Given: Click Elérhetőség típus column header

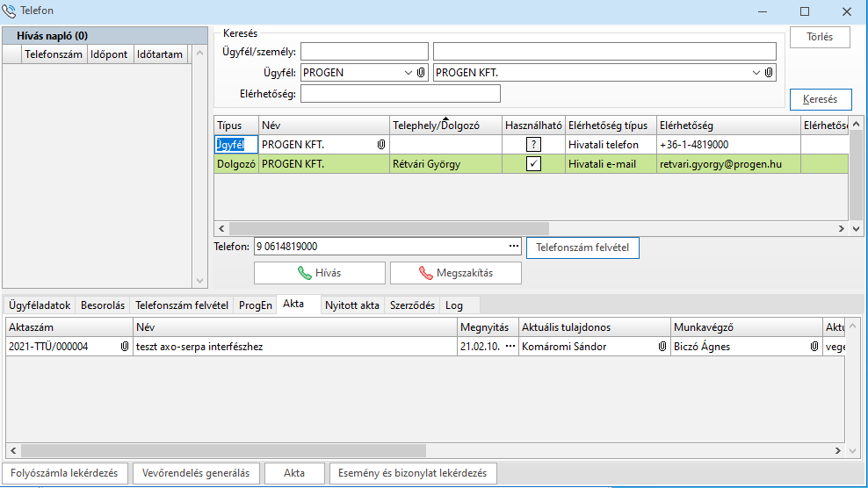Looking at the screenshot, I should pyautogui.click(x=611, y=126).
